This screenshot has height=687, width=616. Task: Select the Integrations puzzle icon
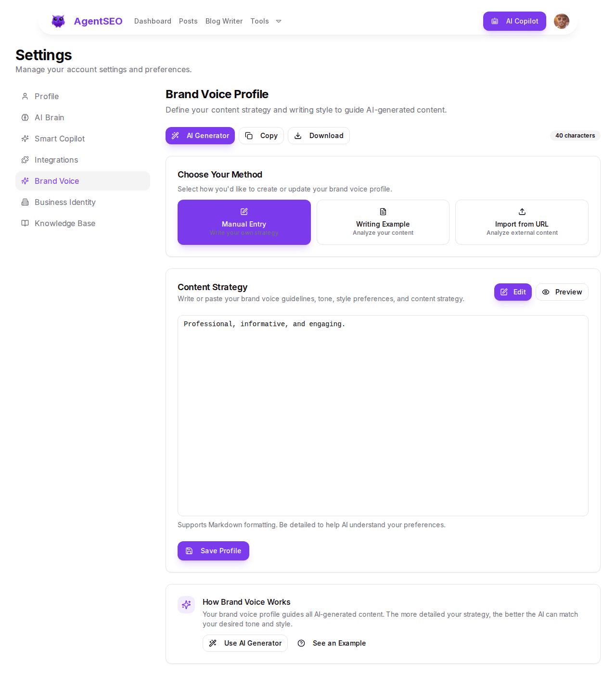click(25, 160)
